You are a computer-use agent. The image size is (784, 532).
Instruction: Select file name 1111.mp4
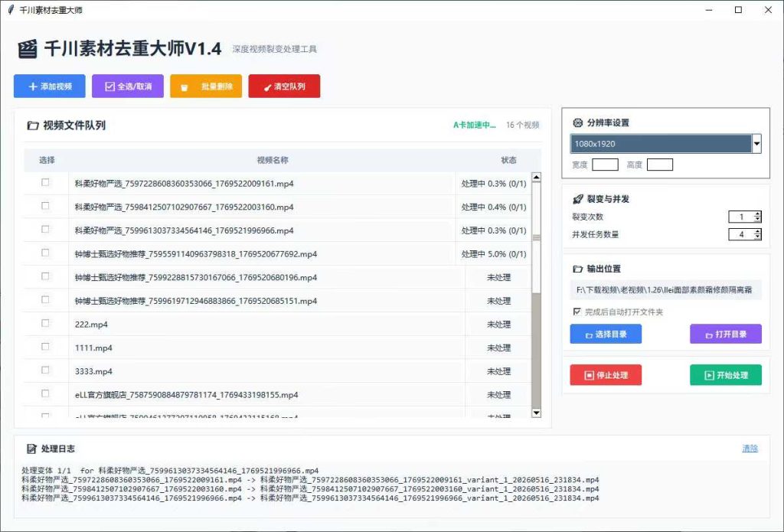coord(93,348)
